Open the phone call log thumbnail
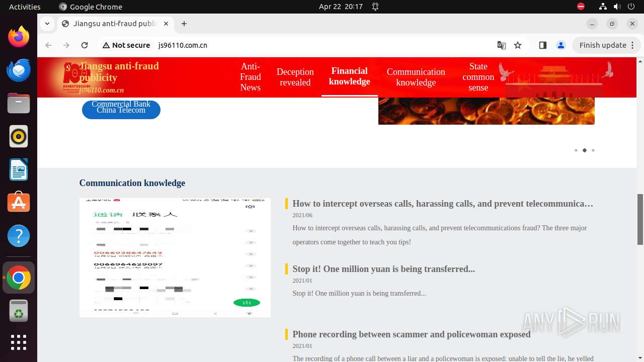The width and height of the screenshot is (644, 362). 175,257
